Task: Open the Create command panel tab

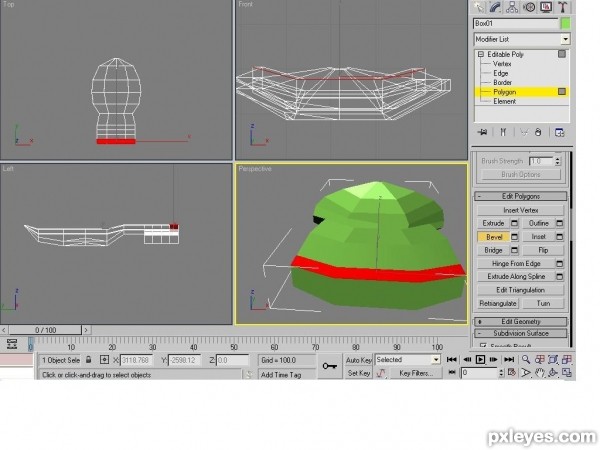Action: click(x=479, y=7)
